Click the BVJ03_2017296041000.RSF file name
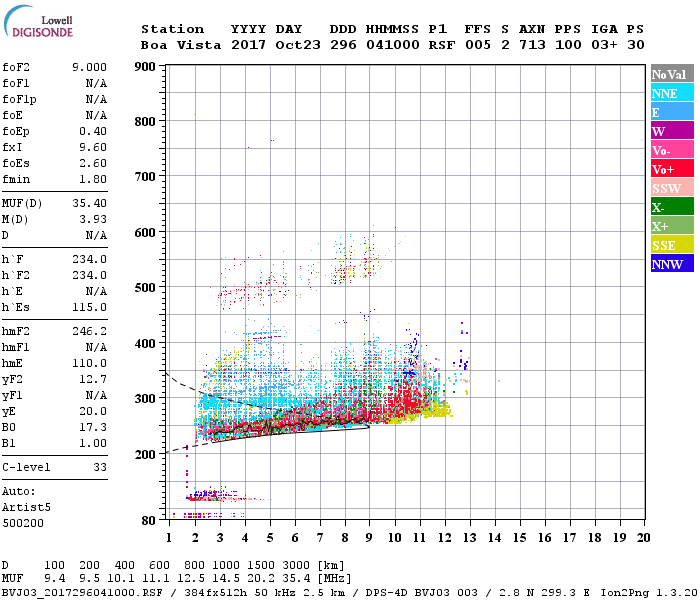Viewport: 700px width, 600px height. [x=83, y=593]
